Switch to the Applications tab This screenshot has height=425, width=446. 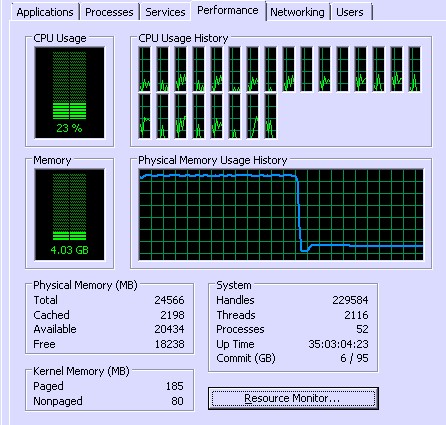(45, 12)
